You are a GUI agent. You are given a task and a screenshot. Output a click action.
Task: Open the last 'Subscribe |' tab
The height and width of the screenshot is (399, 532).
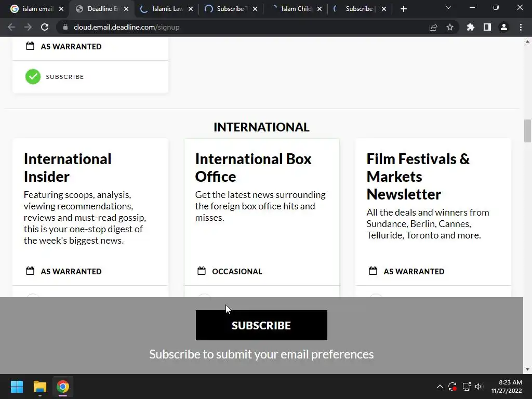tap(361, 9)
